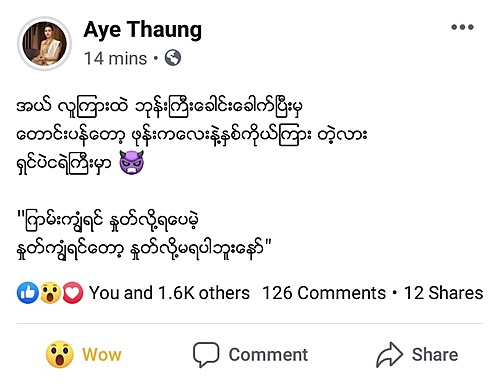This screenshot has height=385, width=500.
Task: Open the 'You and 1.6K others' reactions list
Action: (x=169, y=293)
